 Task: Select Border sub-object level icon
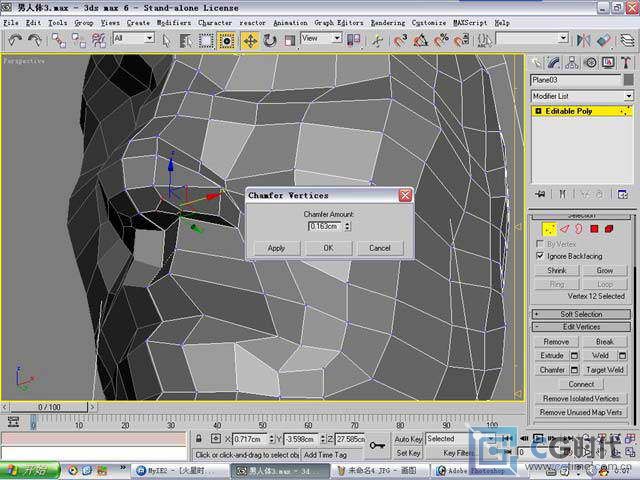pos(579,229)
